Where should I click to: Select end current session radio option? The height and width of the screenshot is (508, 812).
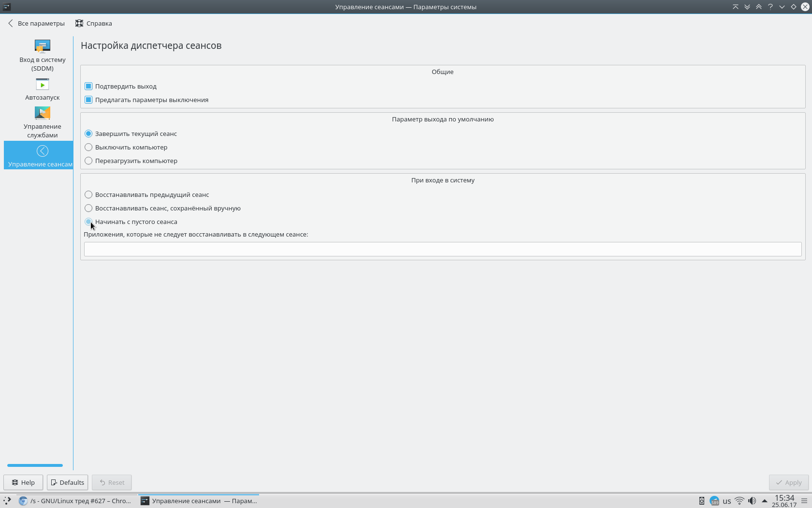point(88,134)
